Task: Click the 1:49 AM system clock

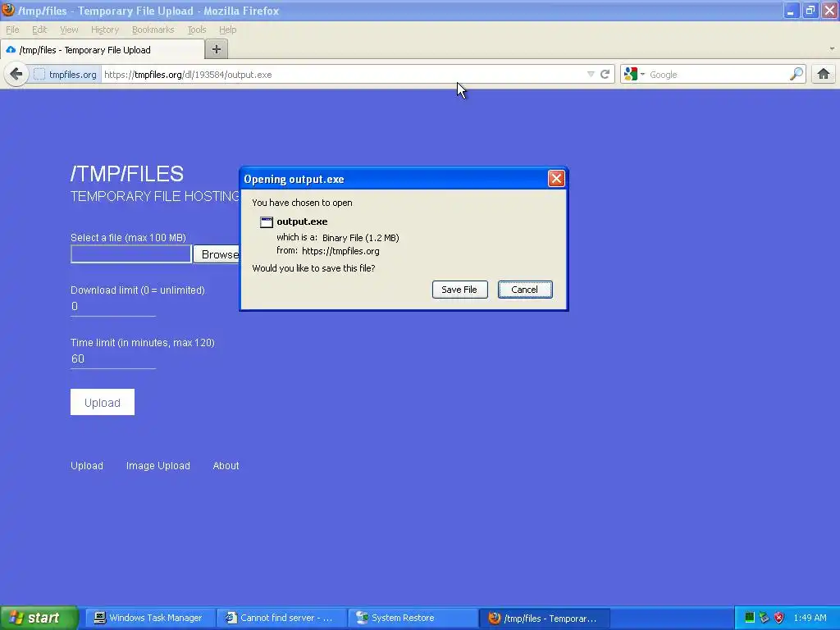Action: [810, 618]
